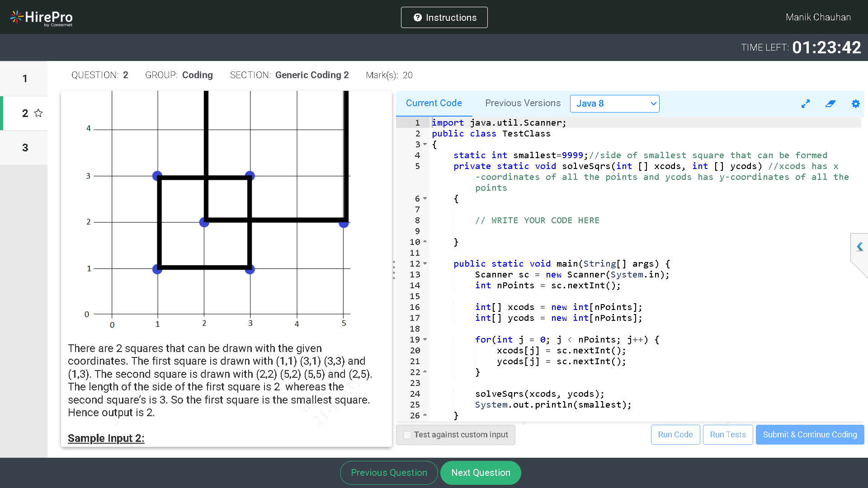868x488 pixels.
Task: Toggle the fold marker at line 26
Action: [x=425, y=415]
